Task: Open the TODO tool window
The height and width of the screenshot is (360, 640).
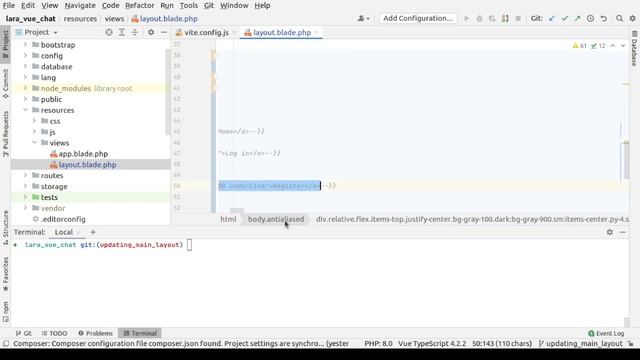Action: 54,333
